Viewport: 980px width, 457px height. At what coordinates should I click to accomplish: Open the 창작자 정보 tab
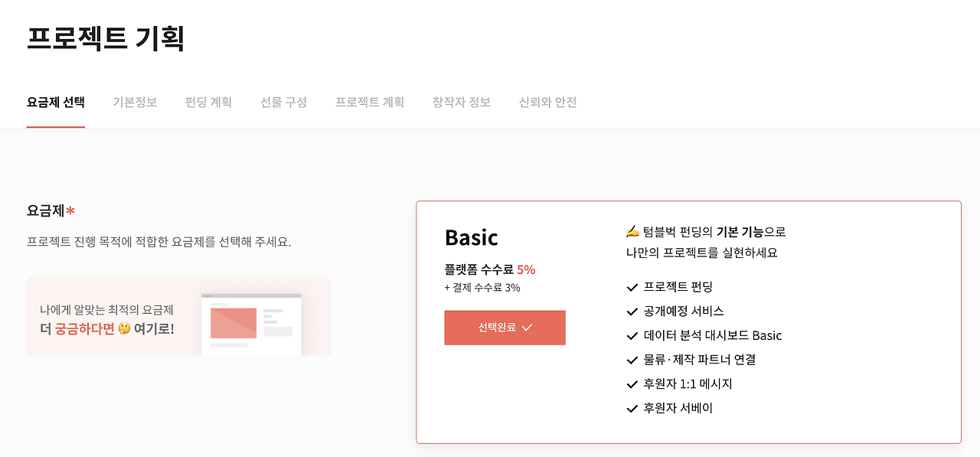pos(461,102)
